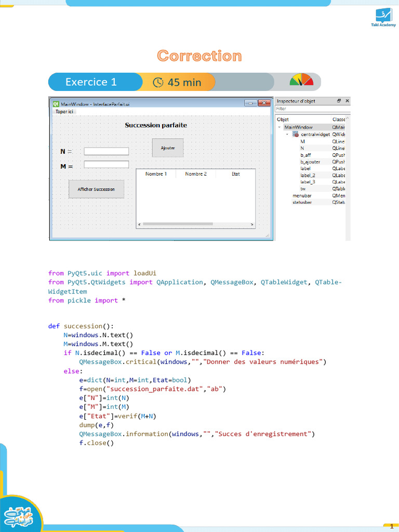Collapse the MainWindow tree node
Viewport: 399px width, 532px height.
pyautogui.click(x=279, y=127)
